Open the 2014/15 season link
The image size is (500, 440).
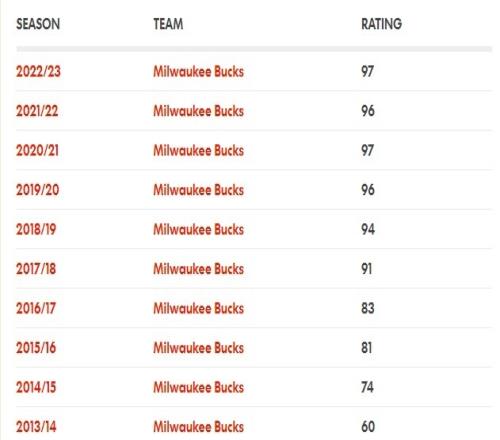click(x=36, y=387)
